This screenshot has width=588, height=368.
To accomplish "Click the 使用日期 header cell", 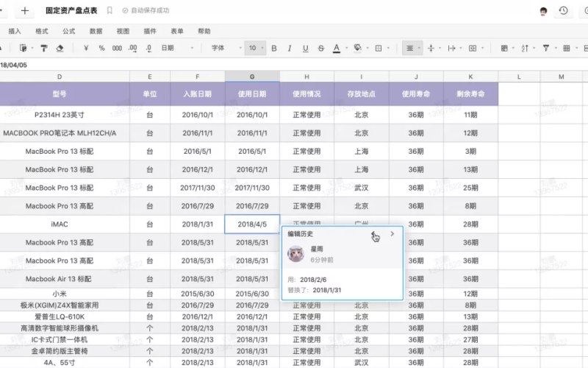I will pyautogui.click(x=252, y=94).
